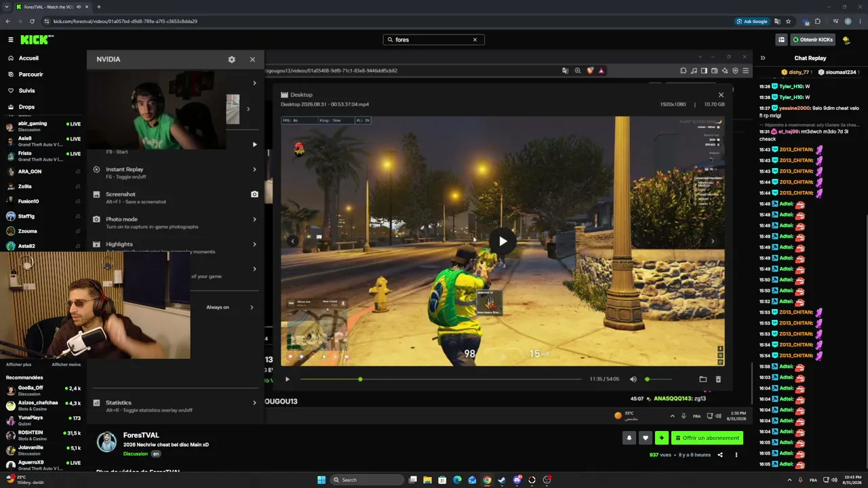Expand Statistics overlay options
The image size is (868, 488).
(254, 403)
